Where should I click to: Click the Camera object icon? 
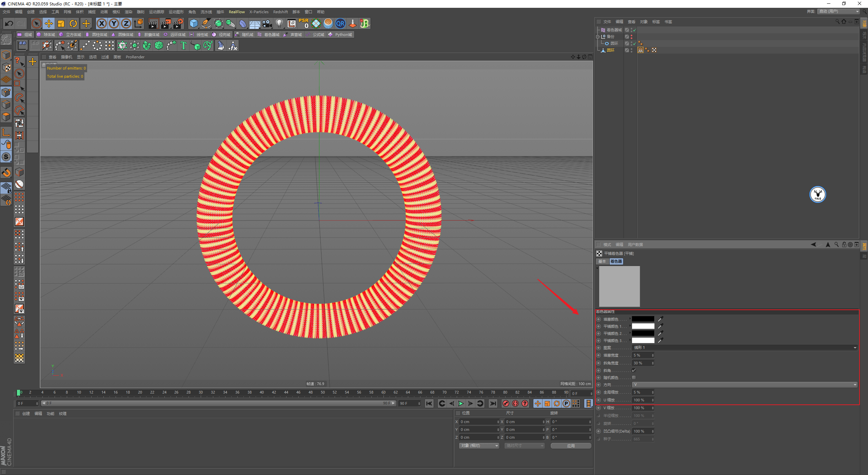[267, 23]
